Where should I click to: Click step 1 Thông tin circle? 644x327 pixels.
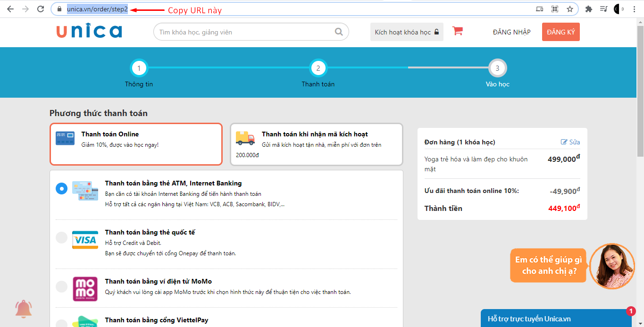click(x=139, y=68)
